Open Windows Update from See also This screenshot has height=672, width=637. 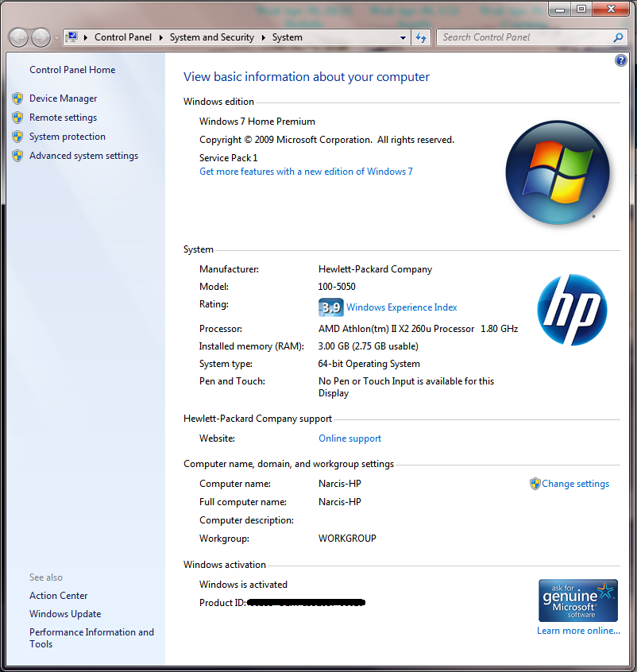click(x=65, y=614)
